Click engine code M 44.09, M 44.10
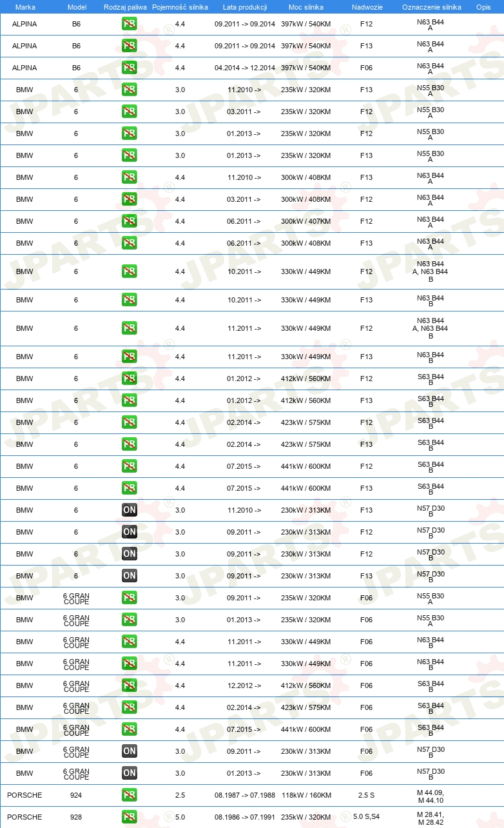Screen dimensions: 504x828 pos(431,796)
